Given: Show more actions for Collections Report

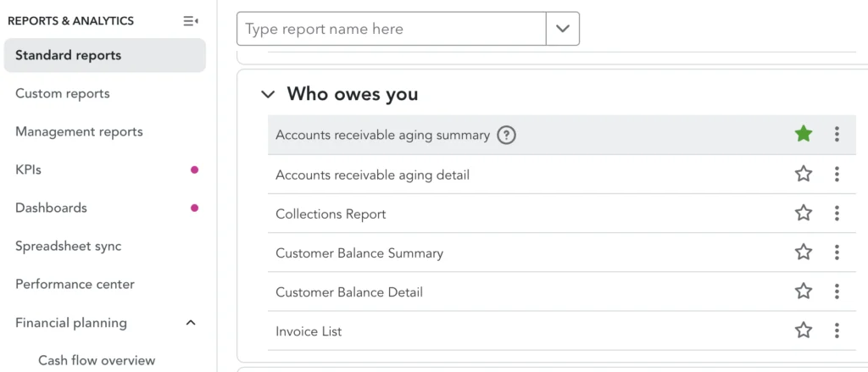Looking at the screenshot, I should pyautogui.click(x=837, y=214).
